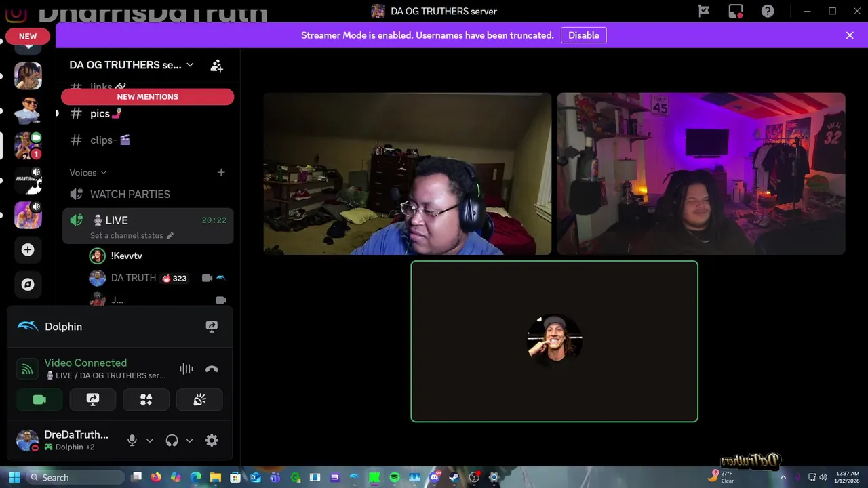Viewport: 868px width, 488px height.
Task: Select the sunglasses avatar server icon
Action: tap(28, 110)
